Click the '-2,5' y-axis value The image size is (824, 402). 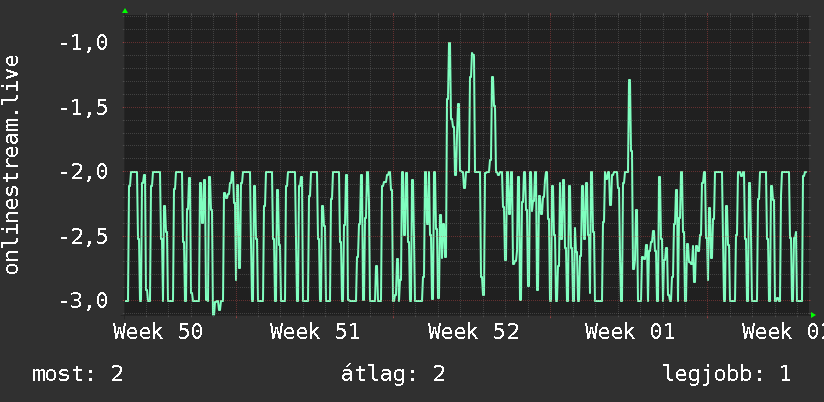point(84,236)
